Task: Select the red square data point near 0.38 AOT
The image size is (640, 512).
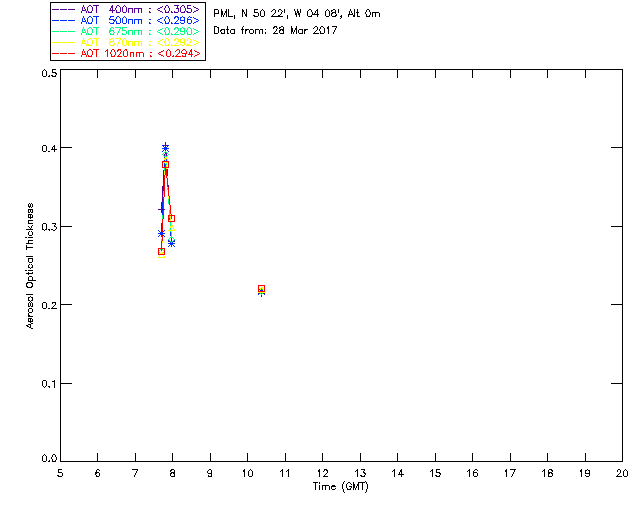Action: point(165,165)
